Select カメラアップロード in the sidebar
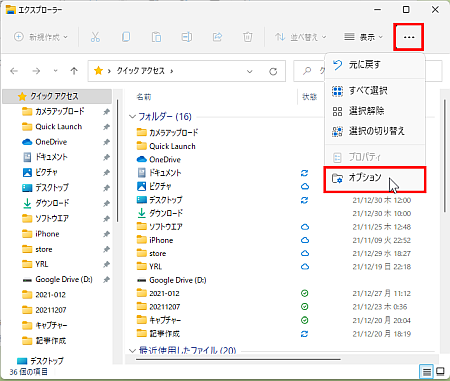450x381 pixels. (x=60, y=111)
